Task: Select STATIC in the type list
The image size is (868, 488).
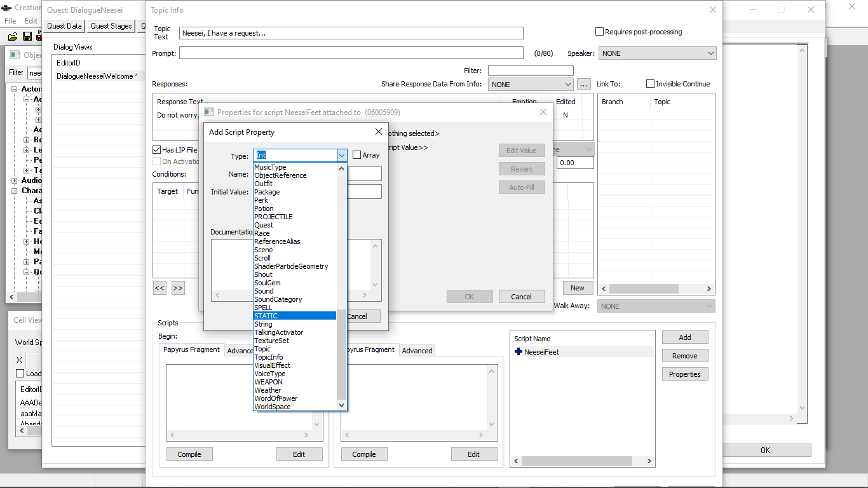Action: pyautogui.click(x=294, y=316)
